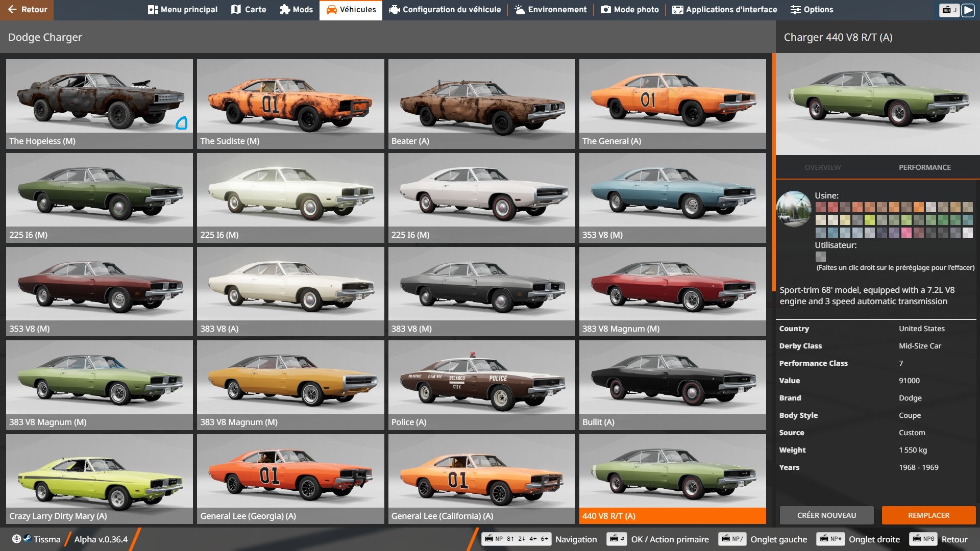980x551 pixels.
Task: Open Applications d'interface menu
Action: point(724,10)
